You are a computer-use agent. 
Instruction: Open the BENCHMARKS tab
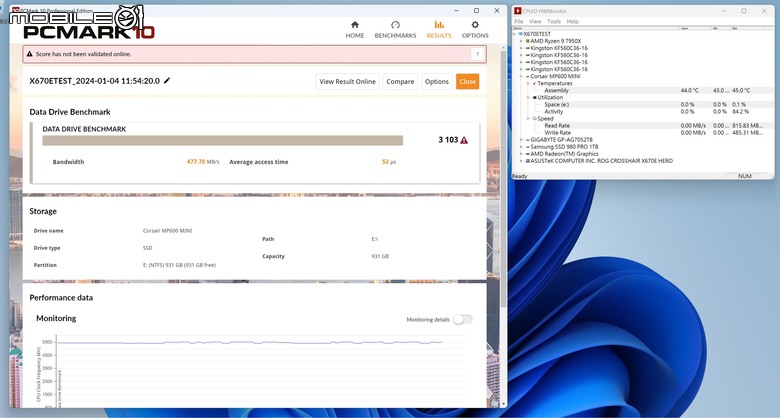395,30
